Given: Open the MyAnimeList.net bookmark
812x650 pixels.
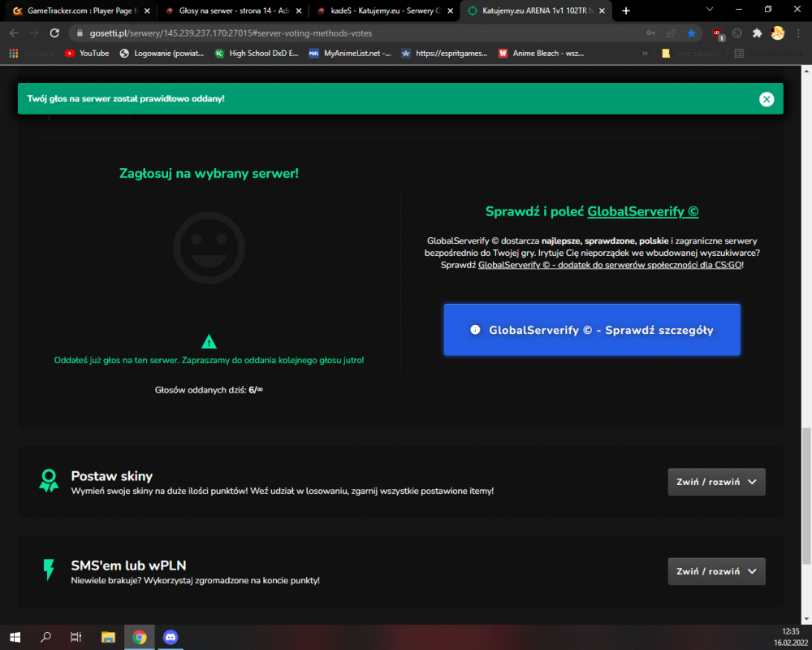Looking at the screenshot, I should 350,54.
